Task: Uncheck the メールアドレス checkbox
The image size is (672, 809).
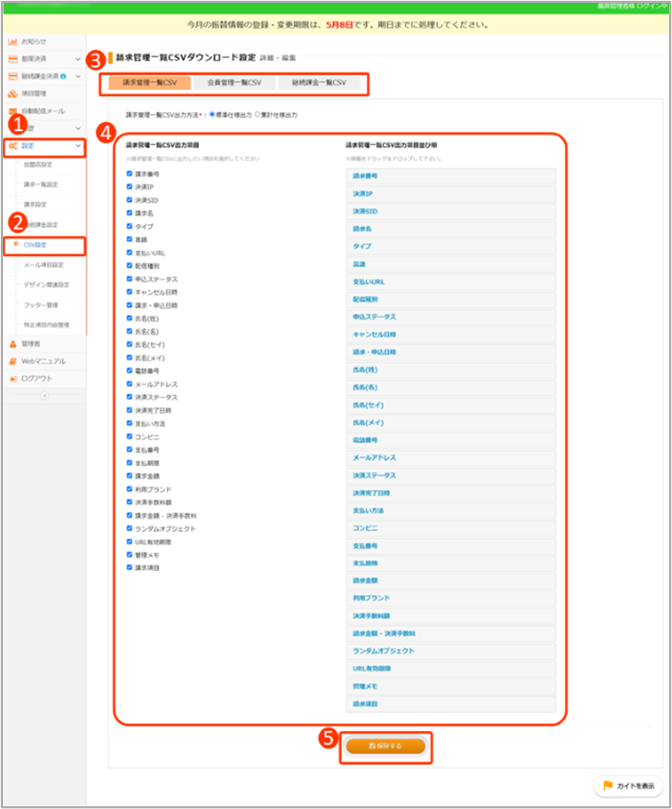Action: (x=129, y=384)
